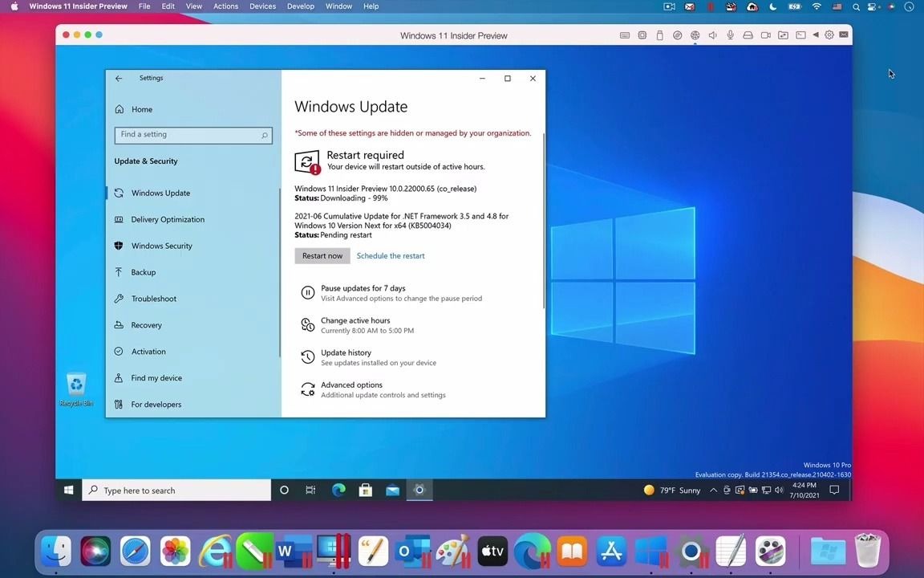Screen dimensions: 924x578
Task: Launch Microsoft Edge from the taskbar
Action: coord(338,490)
